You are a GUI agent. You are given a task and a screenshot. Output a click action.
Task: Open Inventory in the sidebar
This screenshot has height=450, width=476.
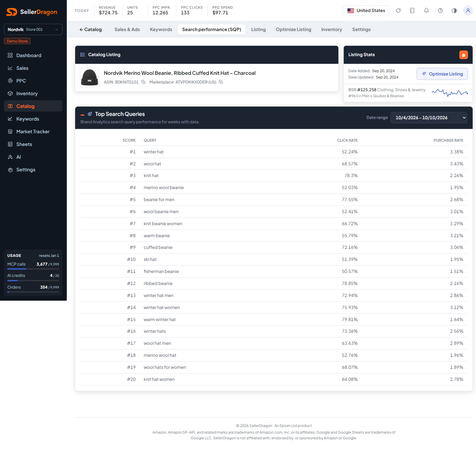point(33,94)
